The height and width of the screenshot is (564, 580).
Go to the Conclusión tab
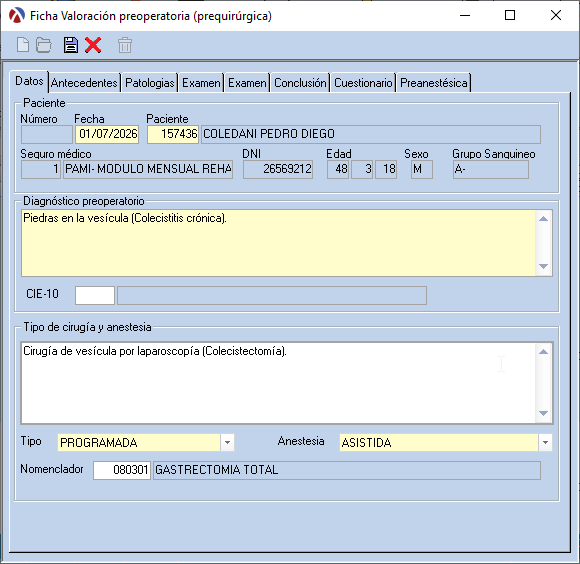click(x=300, y=82)
